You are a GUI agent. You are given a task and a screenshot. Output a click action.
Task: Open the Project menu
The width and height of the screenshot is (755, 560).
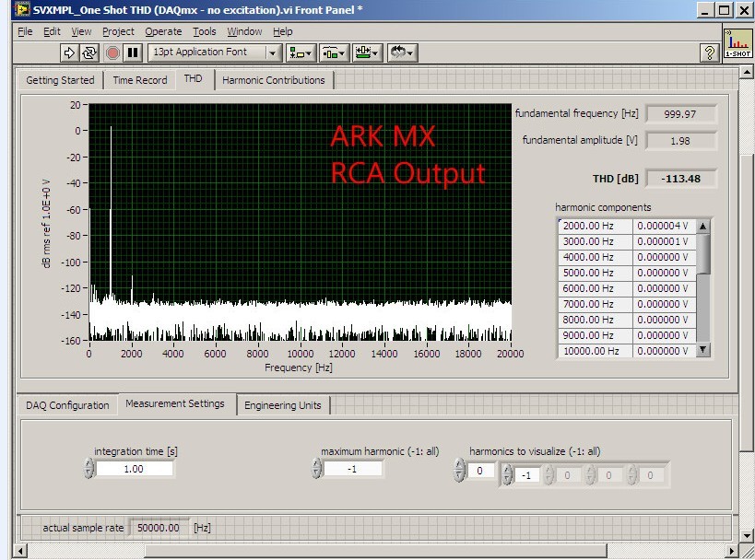click(x=118, y=31)
